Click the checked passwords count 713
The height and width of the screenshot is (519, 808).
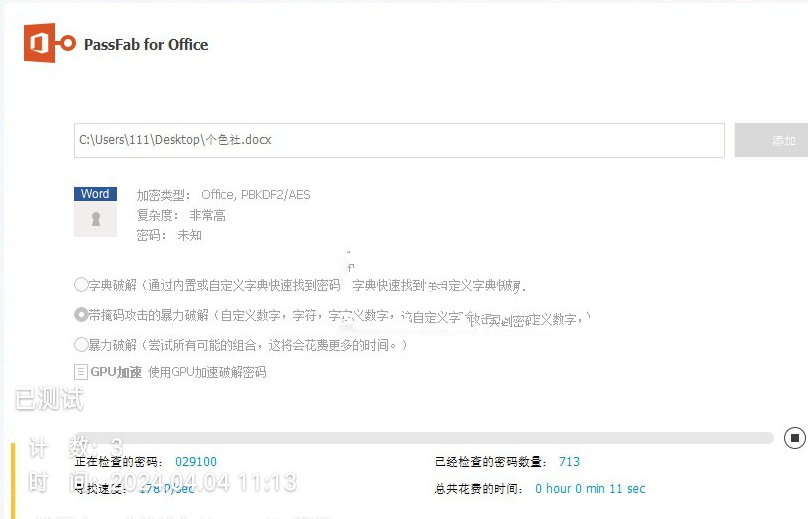pos(569,462)
